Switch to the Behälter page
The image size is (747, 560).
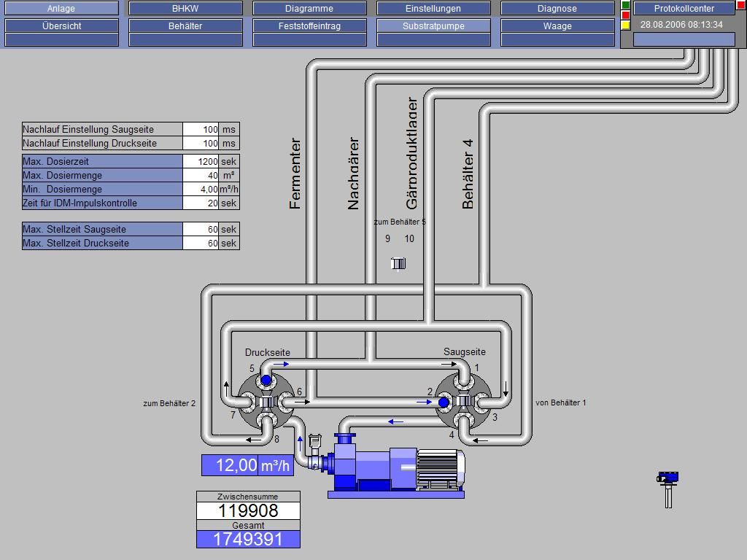tap(185, 26)
